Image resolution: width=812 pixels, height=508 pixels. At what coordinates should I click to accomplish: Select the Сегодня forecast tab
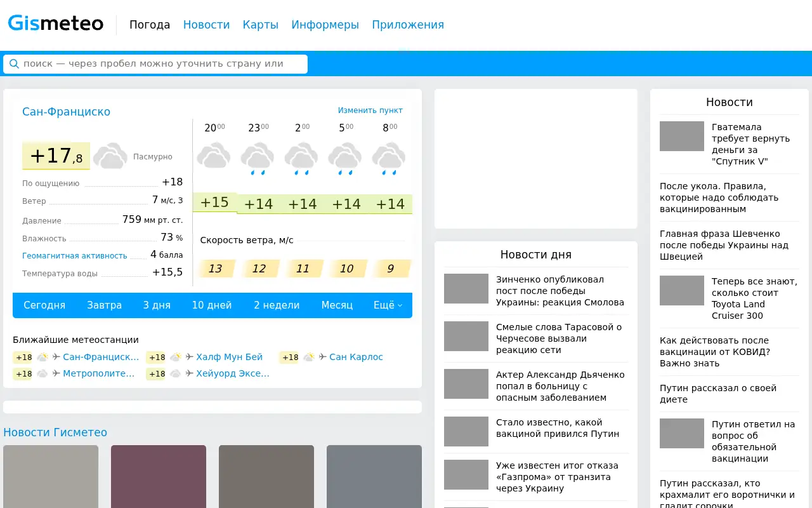(x=44, y=305)
